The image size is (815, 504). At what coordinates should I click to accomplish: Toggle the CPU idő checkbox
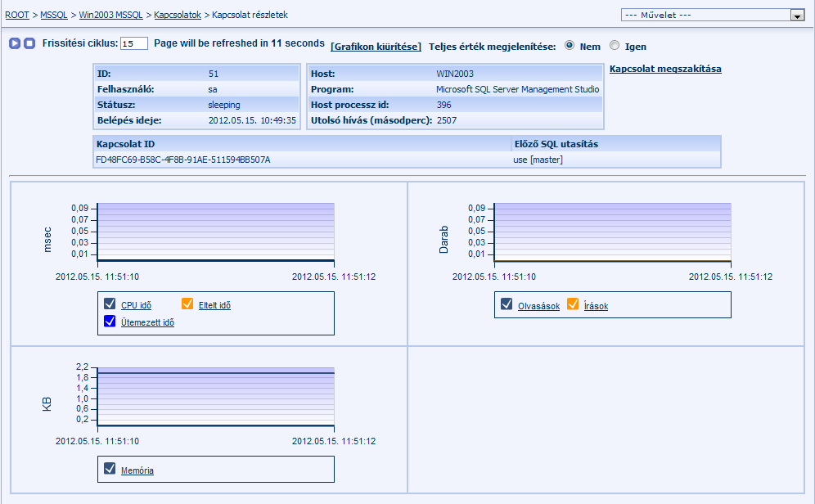tap(110, 304)
